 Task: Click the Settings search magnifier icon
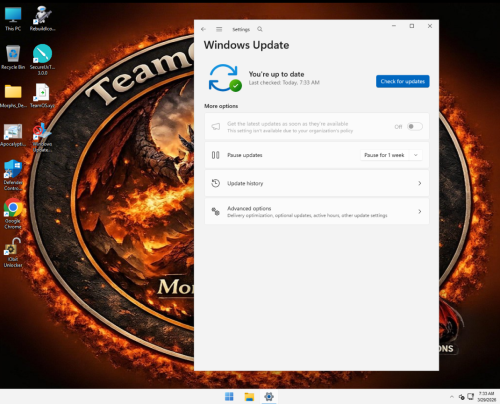260,29
